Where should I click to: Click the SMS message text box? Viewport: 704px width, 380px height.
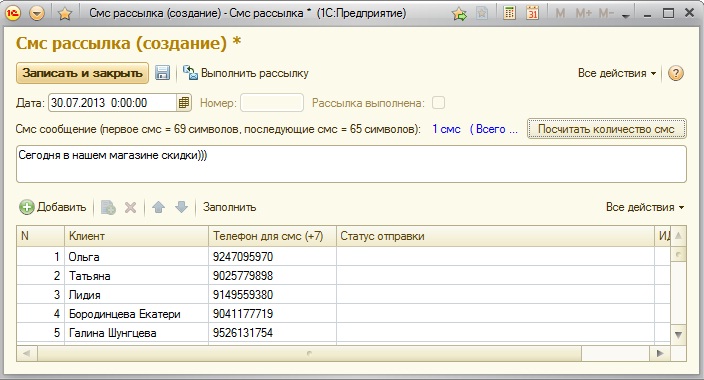[351, 164]
